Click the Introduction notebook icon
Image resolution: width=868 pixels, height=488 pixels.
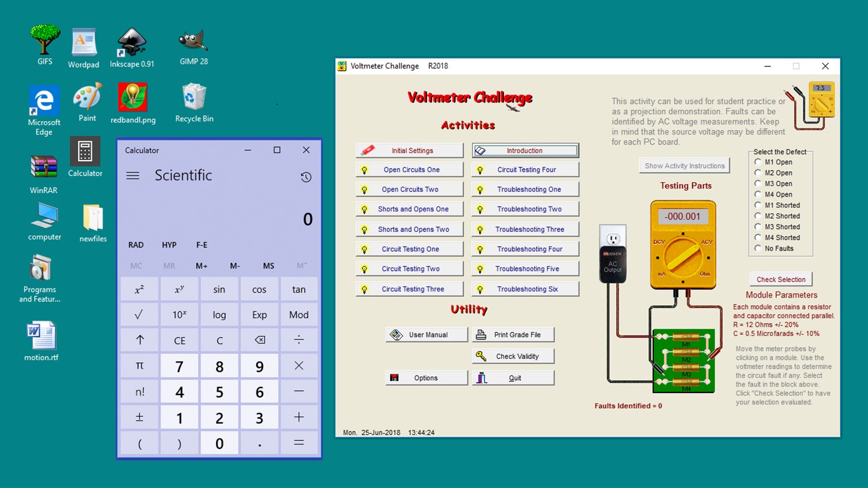tap(481, 149)
